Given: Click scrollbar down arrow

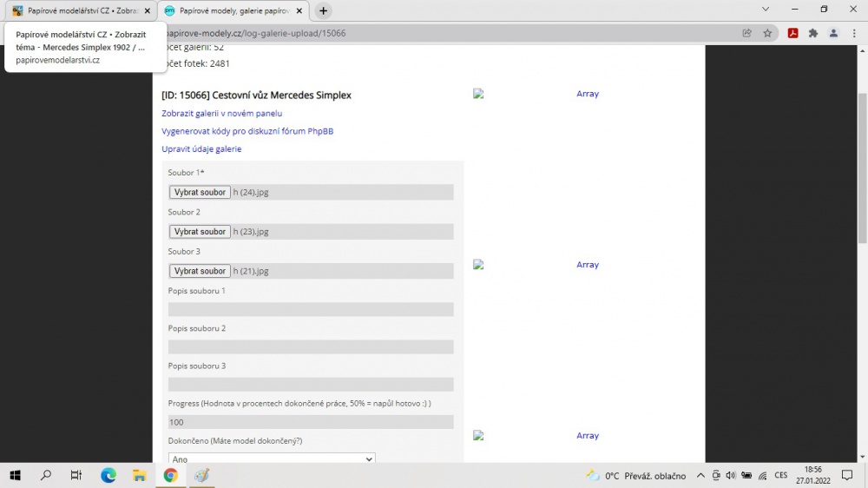Looking at the screenshot, I should tap(863, 457).
